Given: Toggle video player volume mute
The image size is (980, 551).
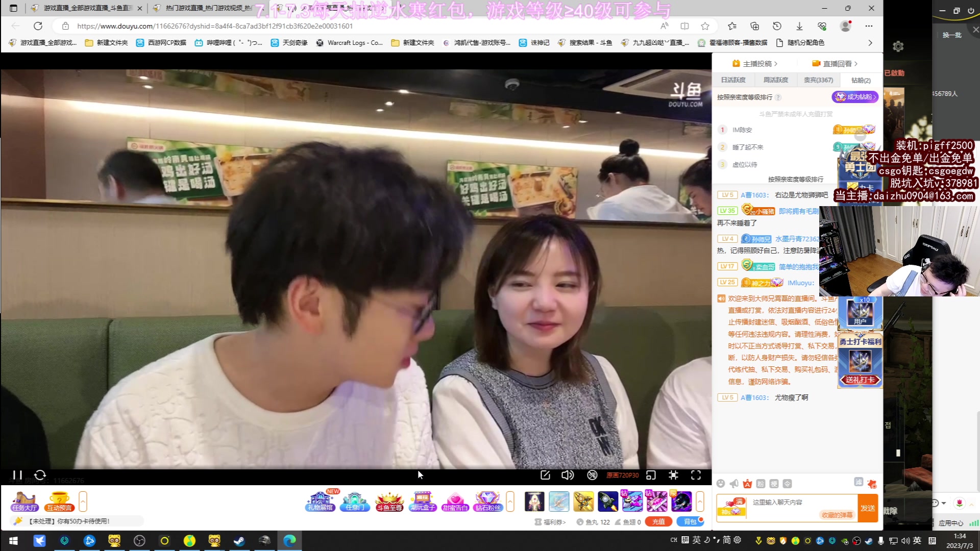Looking at the screenshot, I should [x=568, y=475].
